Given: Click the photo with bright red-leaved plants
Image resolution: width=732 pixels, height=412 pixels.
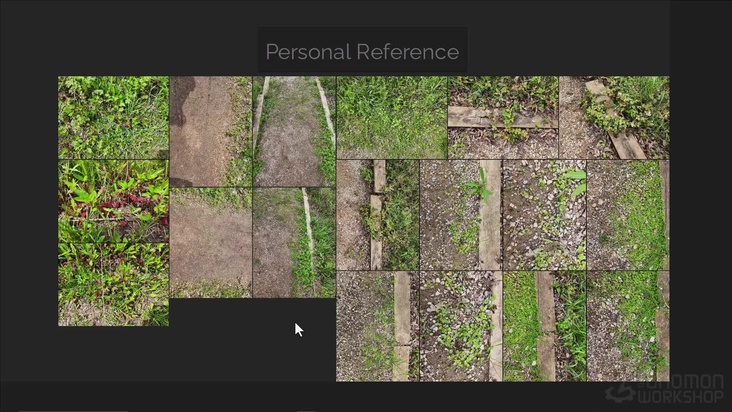Looking at the screenshot, I should [113, 202].
